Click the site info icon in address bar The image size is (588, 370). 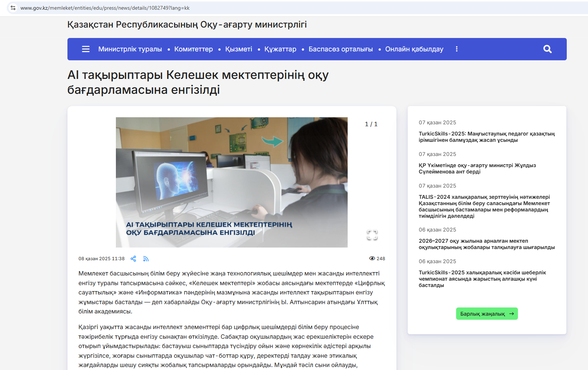coord(13,8)
